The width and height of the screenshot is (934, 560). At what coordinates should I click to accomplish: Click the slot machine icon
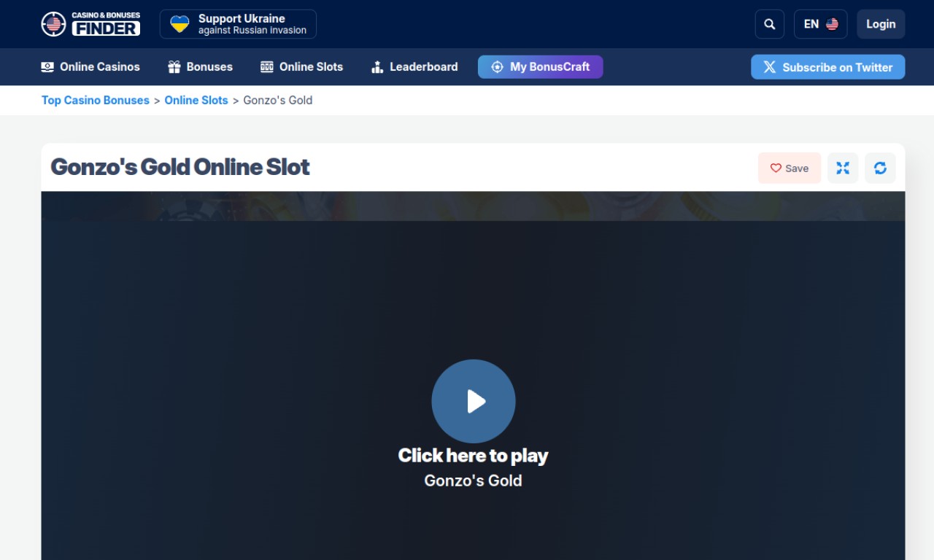point(267,67)
